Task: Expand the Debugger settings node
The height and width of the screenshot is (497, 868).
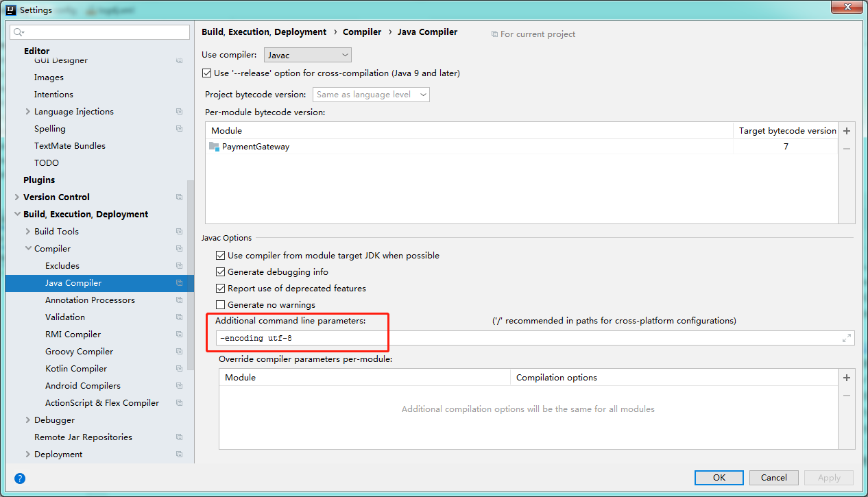Action: [x=28, y=420]
